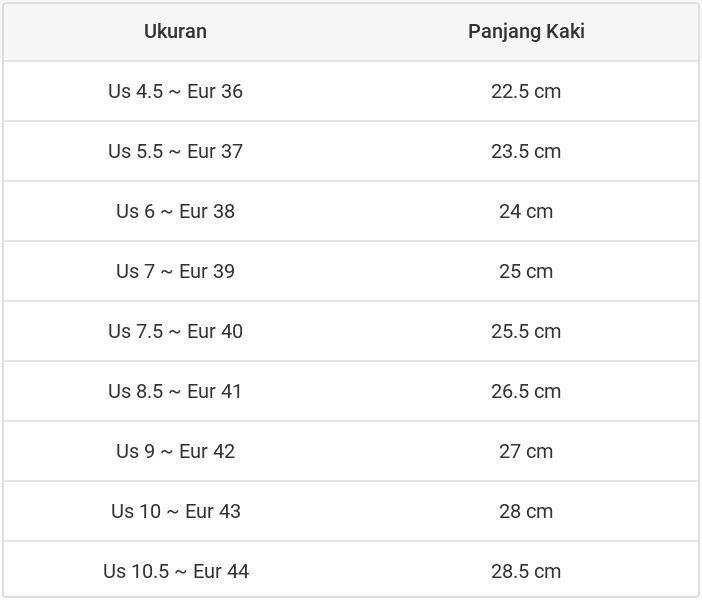702x600 pixels.
Task: Click the 28.5 cm foot length cell
Action: 526,571
